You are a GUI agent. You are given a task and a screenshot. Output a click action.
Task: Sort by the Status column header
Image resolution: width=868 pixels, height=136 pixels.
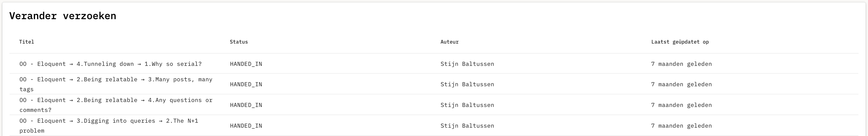[x=239, y=42]
